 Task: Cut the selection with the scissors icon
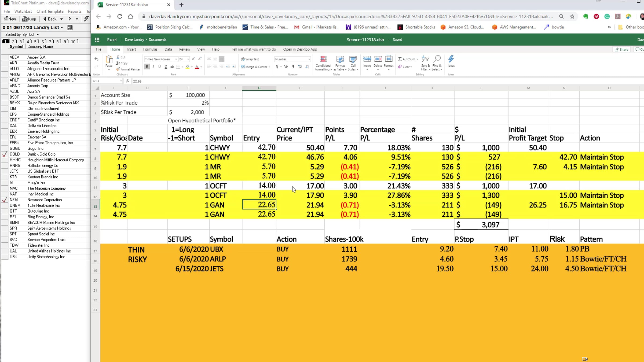click(118, 57)
